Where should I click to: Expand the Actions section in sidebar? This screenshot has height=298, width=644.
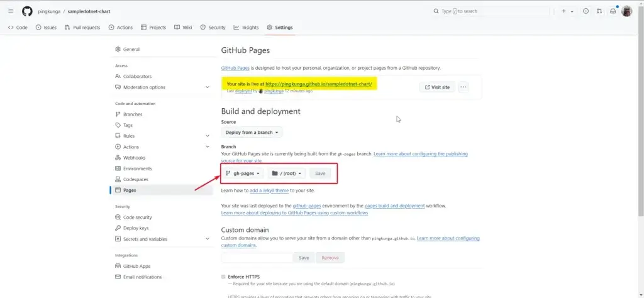208,147
